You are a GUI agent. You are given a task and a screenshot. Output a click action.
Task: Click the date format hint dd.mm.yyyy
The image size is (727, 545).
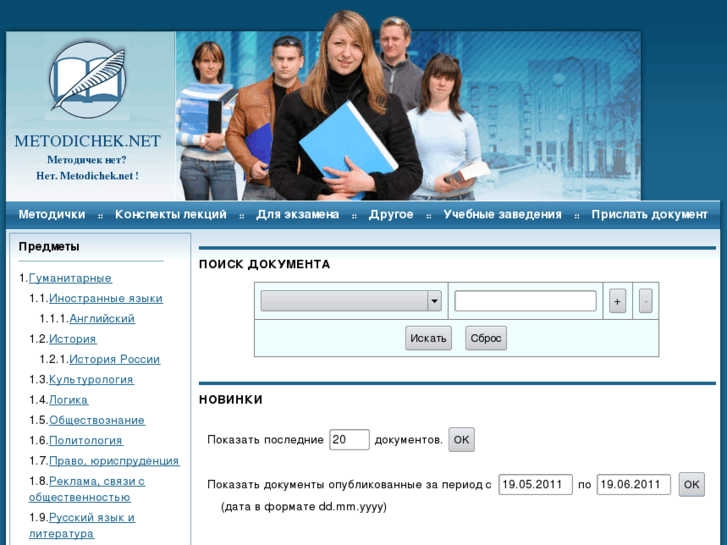pyautogui.click(x=304, y=507)
